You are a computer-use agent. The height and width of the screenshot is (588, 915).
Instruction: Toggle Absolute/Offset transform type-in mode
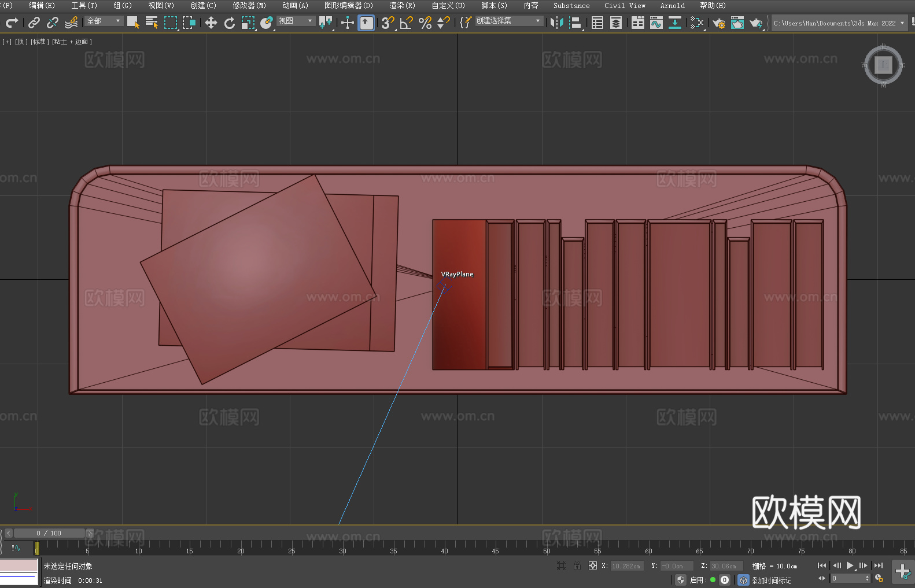[593, 565]
